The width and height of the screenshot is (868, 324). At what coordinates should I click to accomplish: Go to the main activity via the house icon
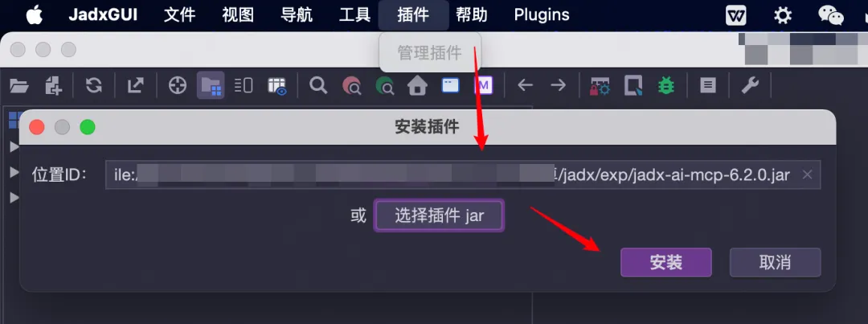click(417, 85)
